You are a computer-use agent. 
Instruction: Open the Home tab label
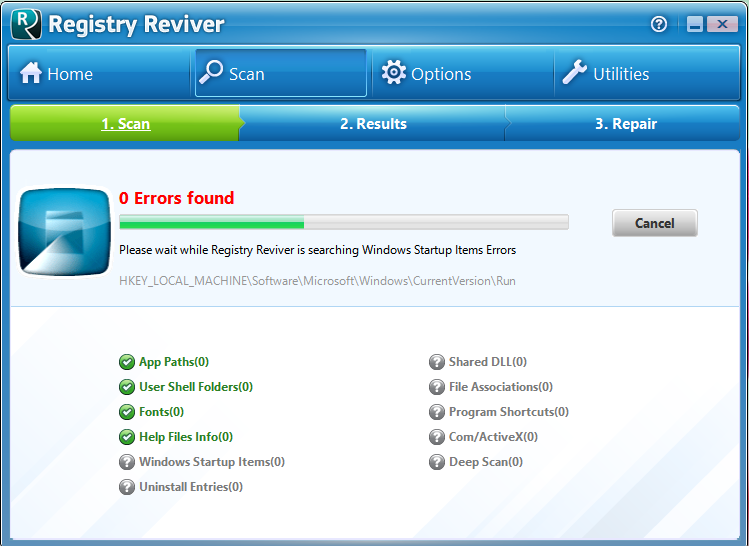[70, 74]
